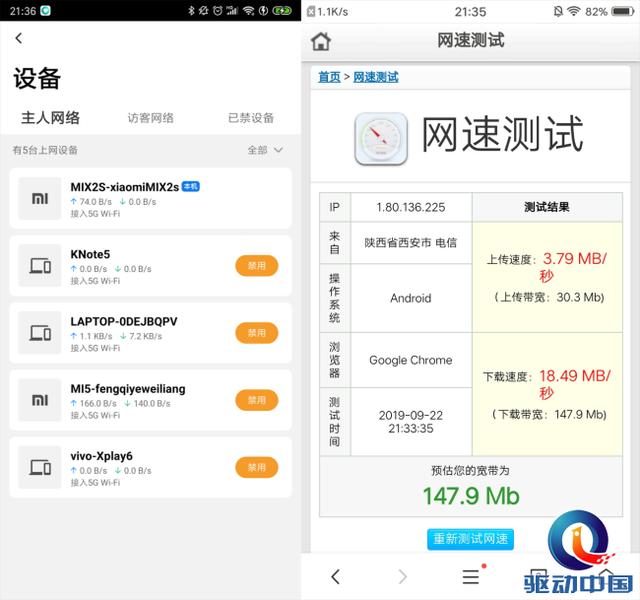Tap the charging battery icon in left status bar
The width and height of the screenshot is (640, 600).
(282, 11)
